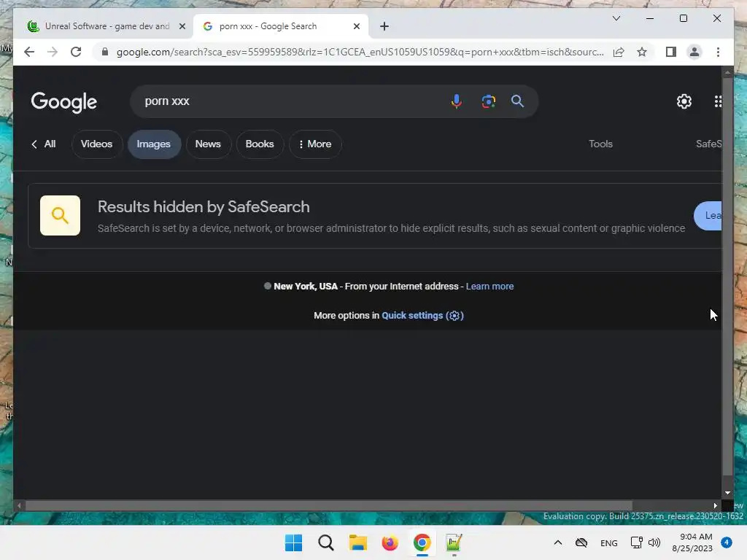This screenshot has height=560, width=747.
Task: View site information lock icon
Action: [105, 52]
